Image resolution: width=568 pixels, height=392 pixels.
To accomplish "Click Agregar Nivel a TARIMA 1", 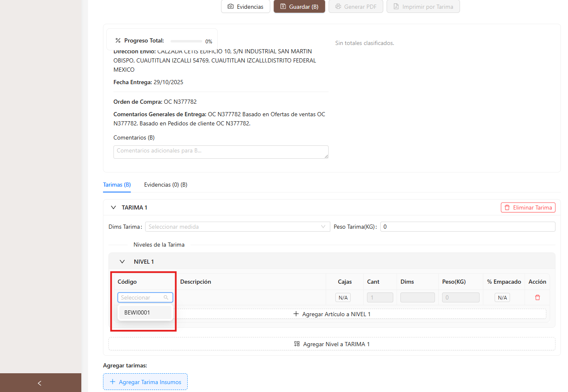I will (x=332, y=344).
